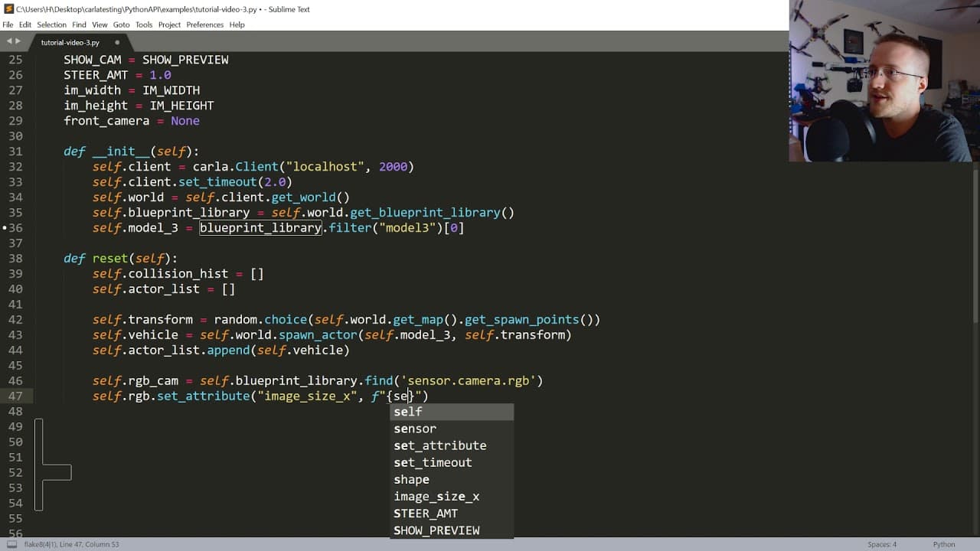This screenshot has width=980, height=551.
Task: Click the vertical scrollbar of the editor
Action: tap(975, 245)
